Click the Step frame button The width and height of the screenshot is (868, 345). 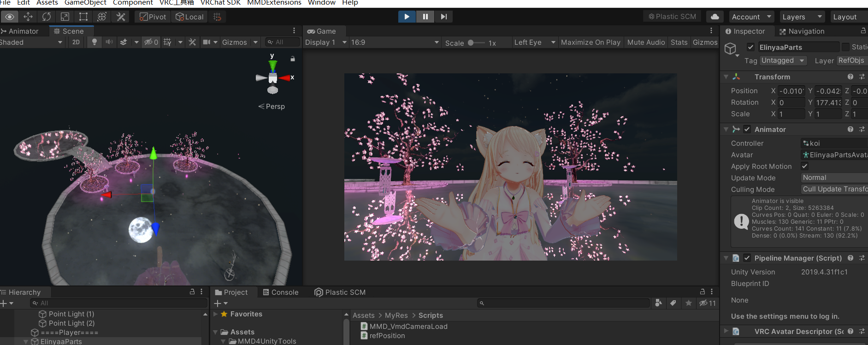coord(443,17)
